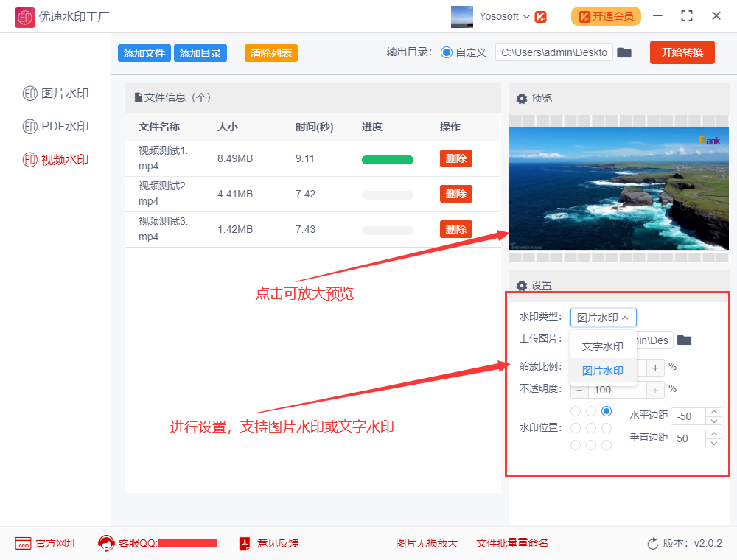737x560 pixels.
Task: Click the progress bar of 视频测试3
Action: [388, 230]
